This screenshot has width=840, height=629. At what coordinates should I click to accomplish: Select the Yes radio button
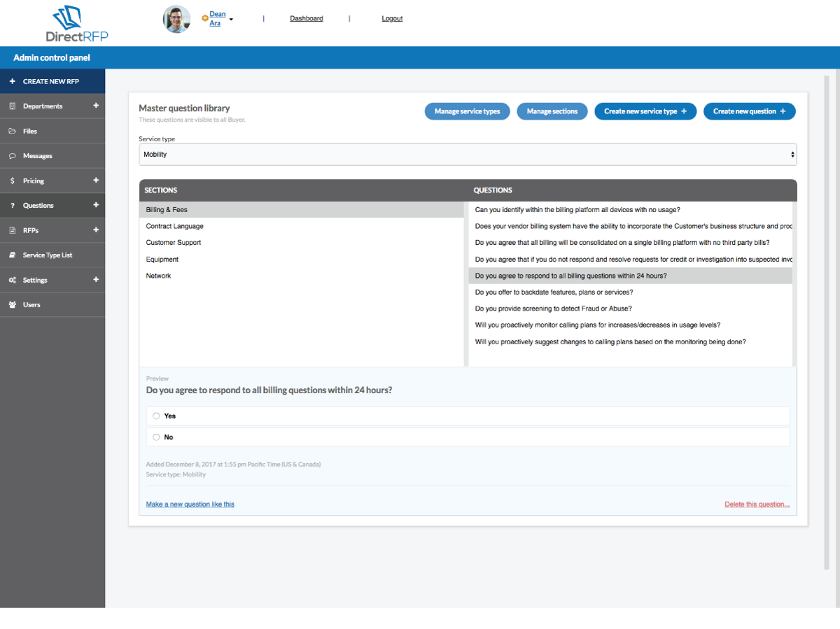[x=156, y=416]
